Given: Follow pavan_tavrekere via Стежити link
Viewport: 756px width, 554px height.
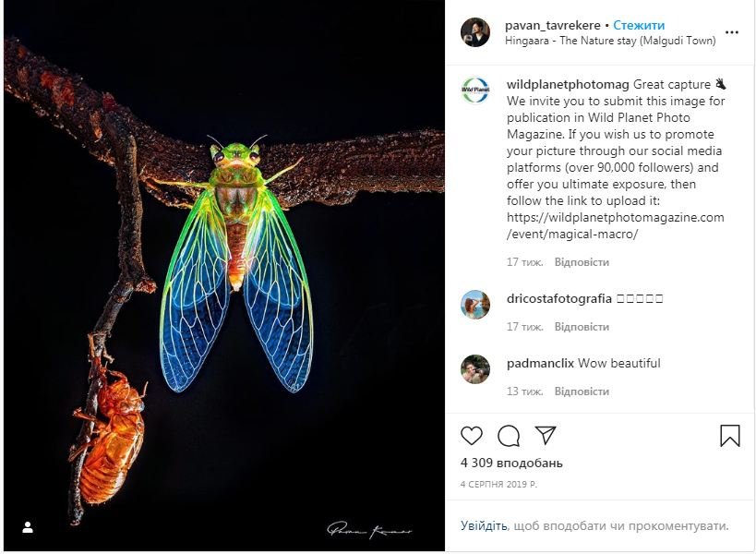Looking at the screenshot, I should [639, 25].
